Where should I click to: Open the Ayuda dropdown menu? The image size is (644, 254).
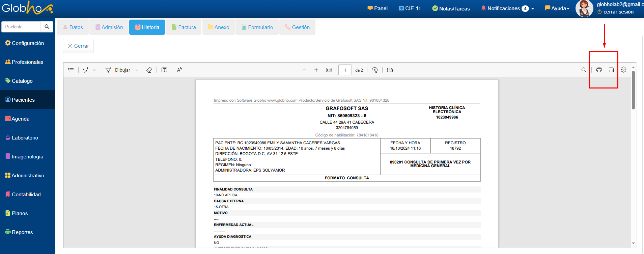click(557, 8)
